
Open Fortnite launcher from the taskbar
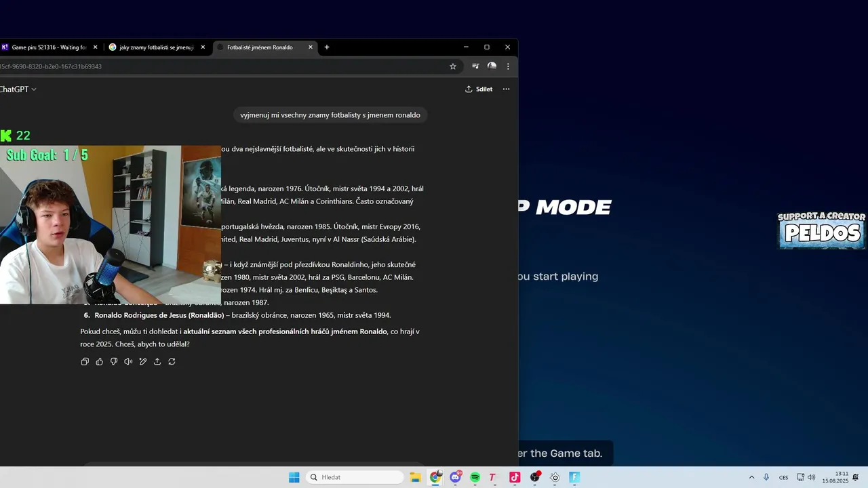point(574,477)
